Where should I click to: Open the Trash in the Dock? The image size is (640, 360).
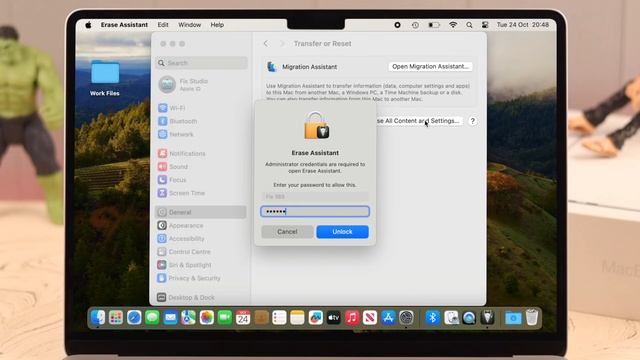click(532, 318)
